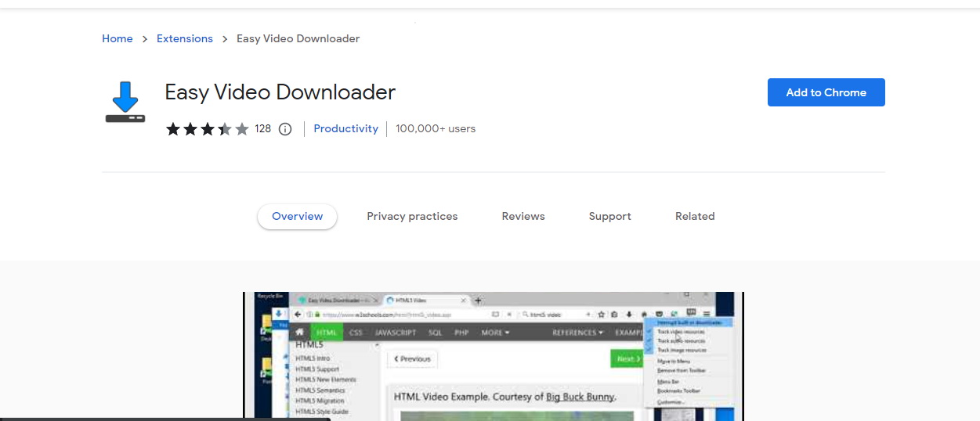980x421 pixels.
Task: Open the Extensions breadcrumb link
Action: (x=185, y=38)
